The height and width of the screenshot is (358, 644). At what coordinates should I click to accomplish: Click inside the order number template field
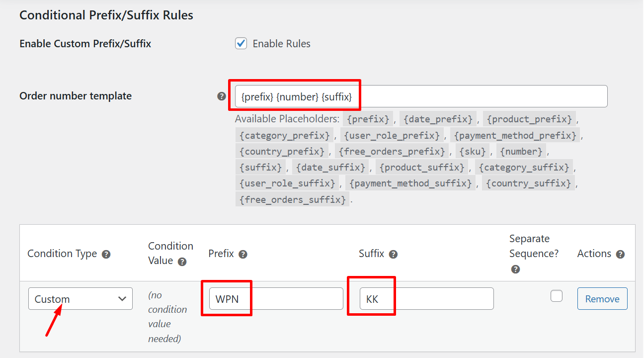[422, 96]
